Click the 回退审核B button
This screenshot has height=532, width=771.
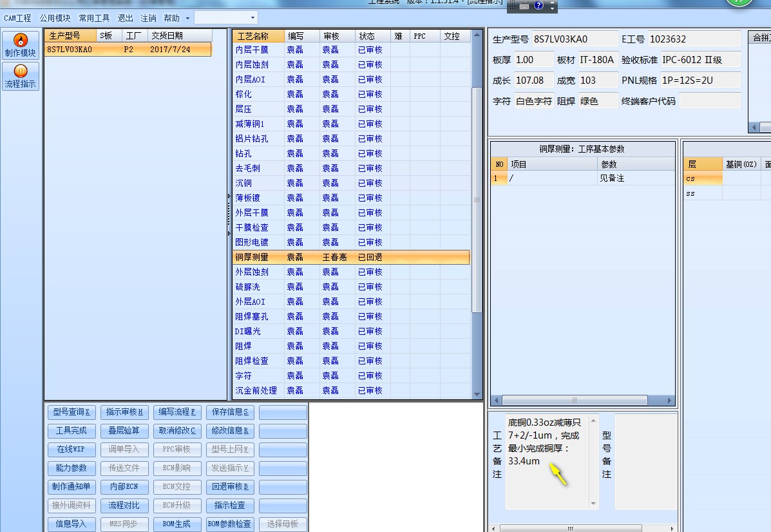point(230,487)
